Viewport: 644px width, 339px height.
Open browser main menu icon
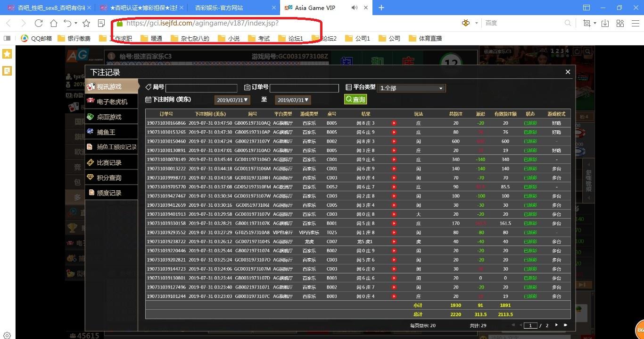coord(635,23)
